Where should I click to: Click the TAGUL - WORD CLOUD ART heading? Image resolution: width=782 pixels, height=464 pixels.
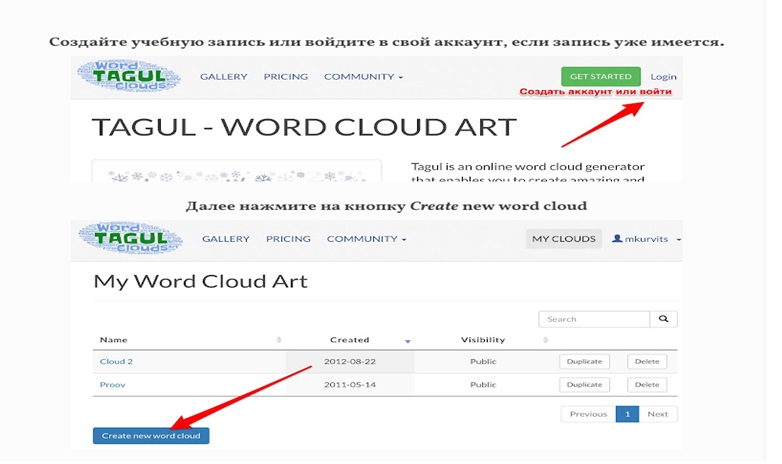304,127
